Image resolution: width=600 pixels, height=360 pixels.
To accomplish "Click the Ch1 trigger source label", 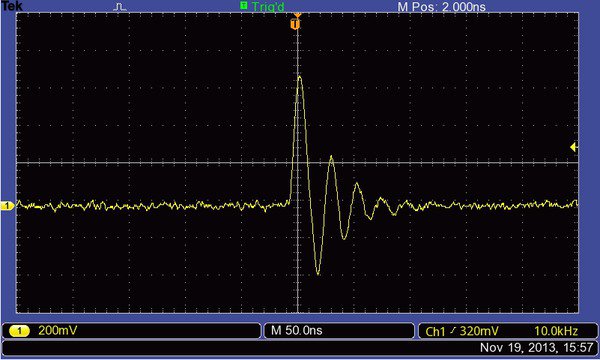I will [435, 331].
